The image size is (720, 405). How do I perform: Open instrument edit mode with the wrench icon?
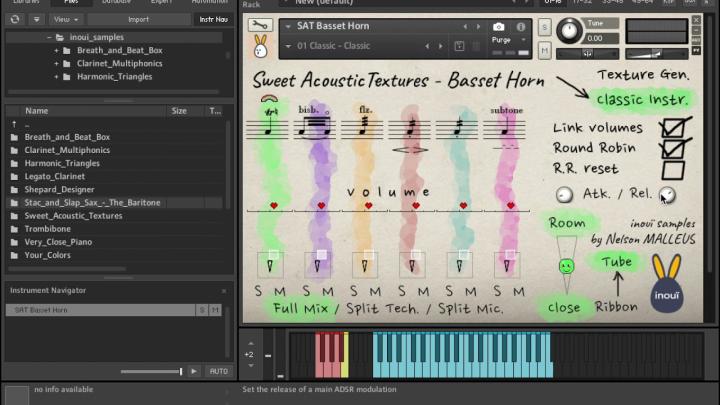tap(260, 25)
